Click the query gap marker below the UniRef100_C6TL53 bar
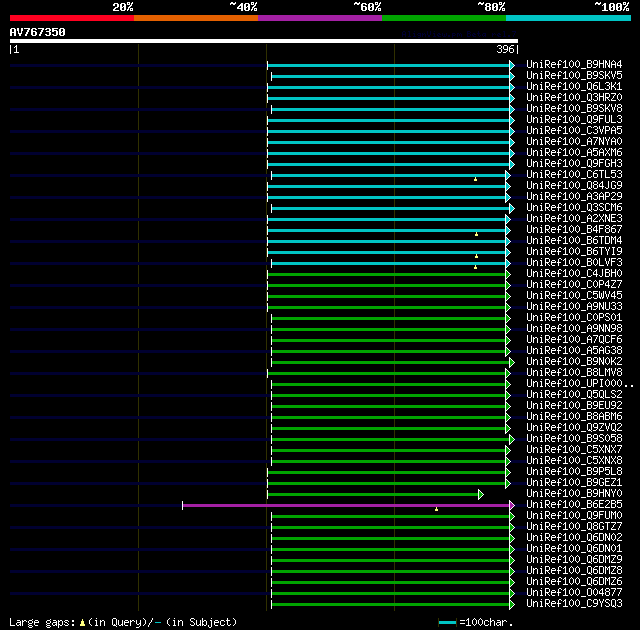 [x=476, y=179]
